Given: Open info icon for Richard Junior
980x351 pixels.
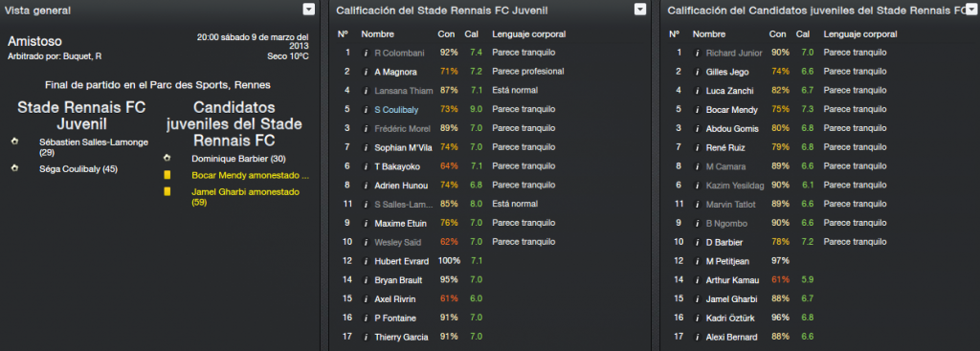Looking at the screenshot, I should (697, 54).
